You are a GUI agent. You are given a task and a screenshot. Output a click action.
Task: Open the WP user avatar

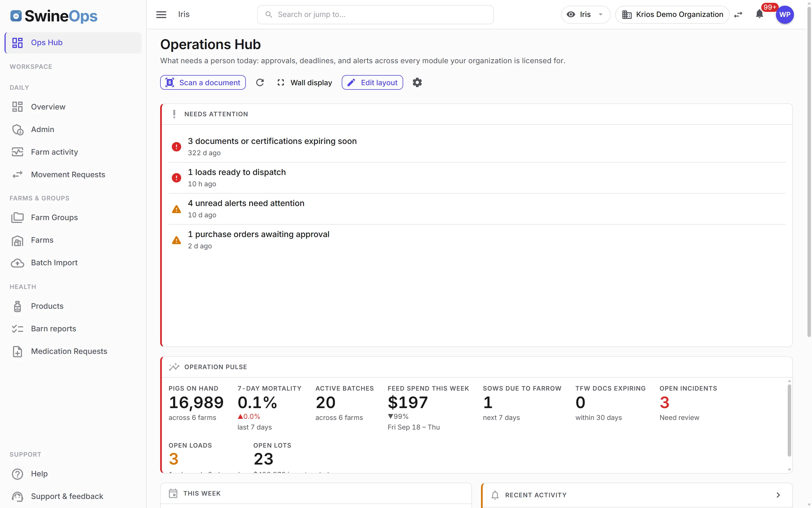coord(784,14)
